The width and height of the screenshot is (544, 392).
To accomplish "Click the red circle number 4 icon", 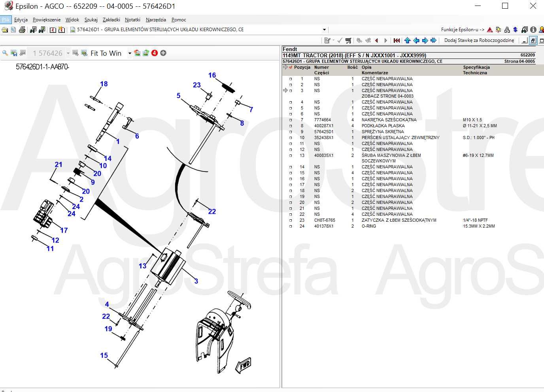I will pyautogui.click(x=155, y=53).
